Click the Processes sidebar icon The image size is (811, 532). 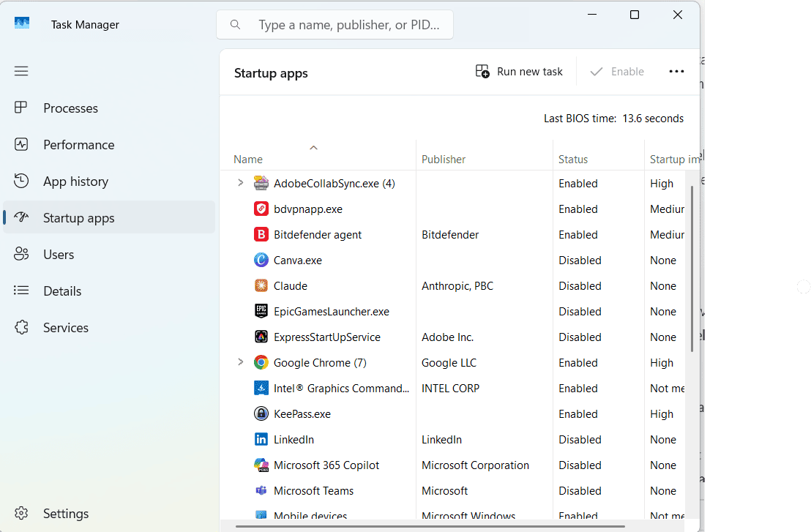point(20,108)
